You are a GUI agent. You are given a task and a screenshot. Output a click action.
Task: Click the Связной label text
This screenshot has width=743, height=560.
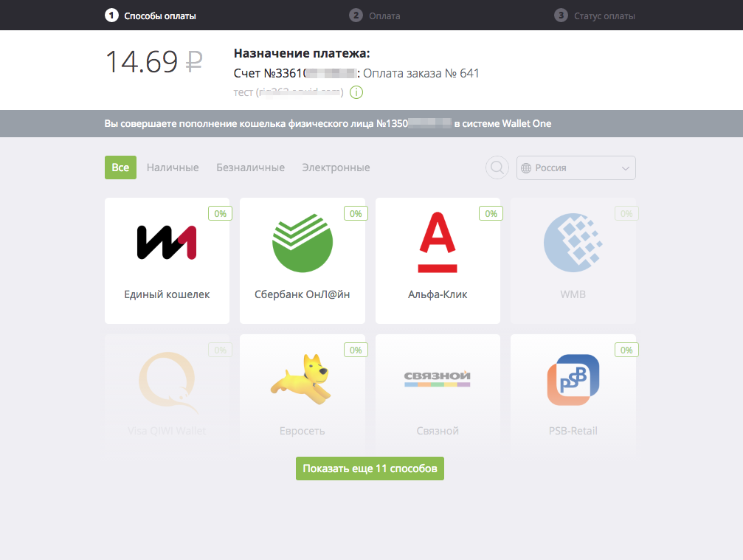pyautogui.click(x=438, y=431)
